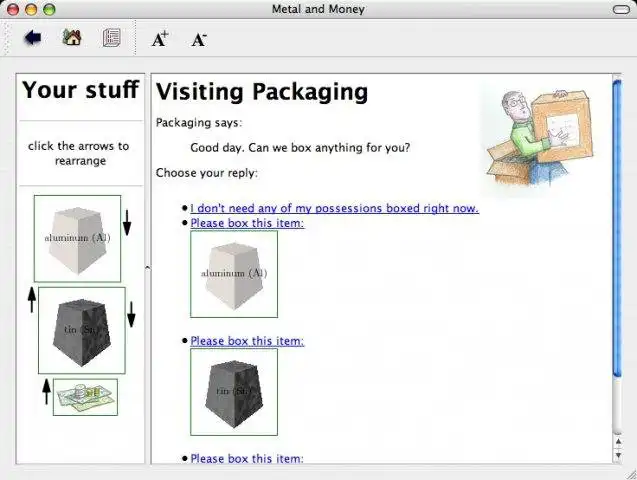Go to the home page via house icon
637x480 pixels.
coord(72,37)
